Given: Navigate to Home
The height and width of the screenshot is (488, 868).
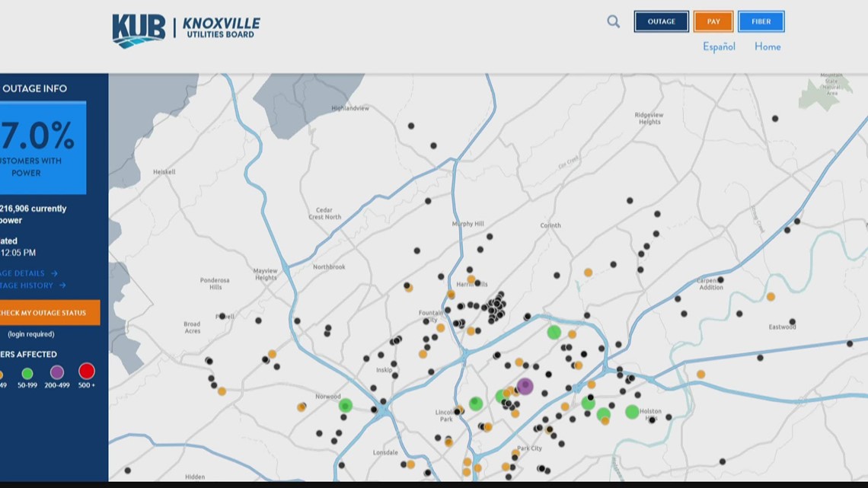Looking at the screenshot, I should [767, 46].
